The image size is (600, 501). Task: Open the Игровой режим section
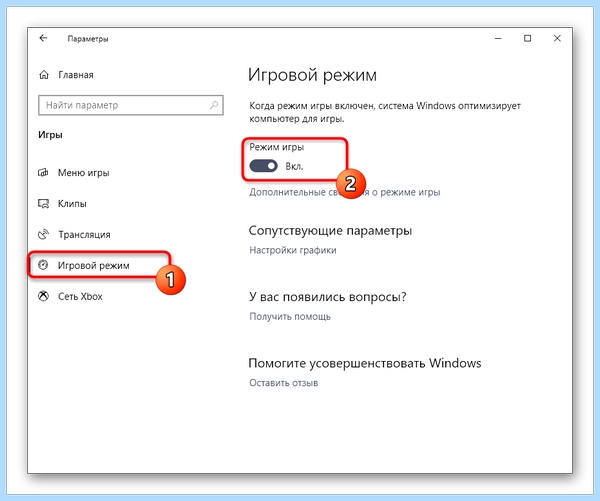pos(93,265)
